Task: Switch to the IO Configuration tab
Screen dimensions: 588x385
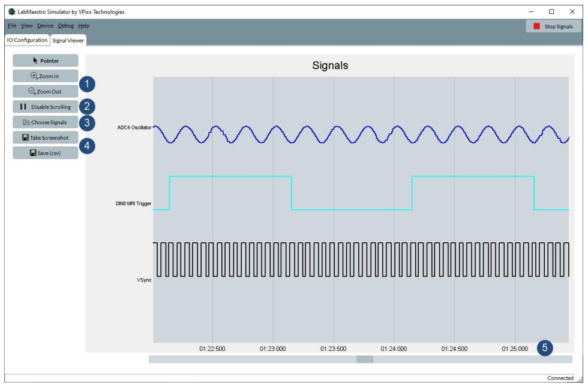Action: (27, 40)
